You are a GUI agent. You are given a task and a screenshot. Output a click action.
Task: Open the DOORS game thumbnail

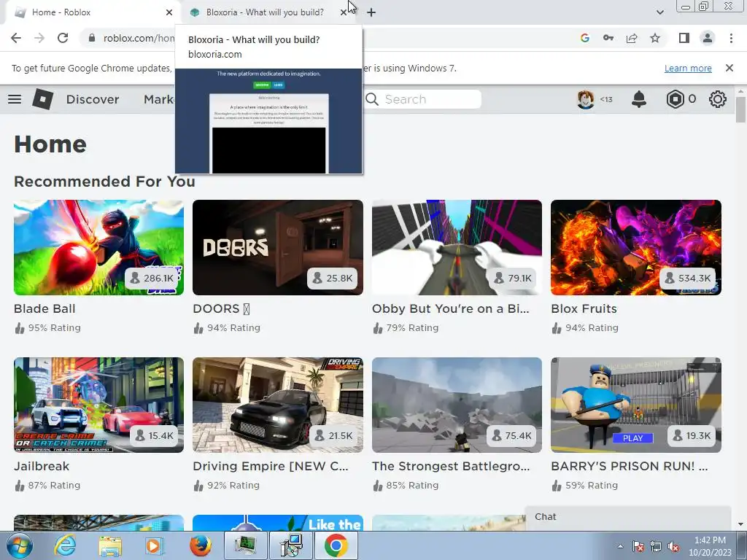coord(278,248)
